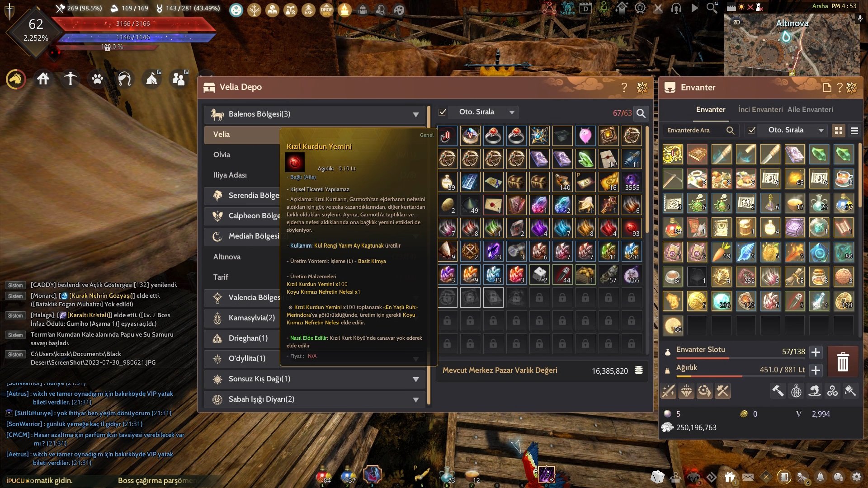Switch to the Aile Envanteri tab
868x488 pixels.
(x=810, y=109)
